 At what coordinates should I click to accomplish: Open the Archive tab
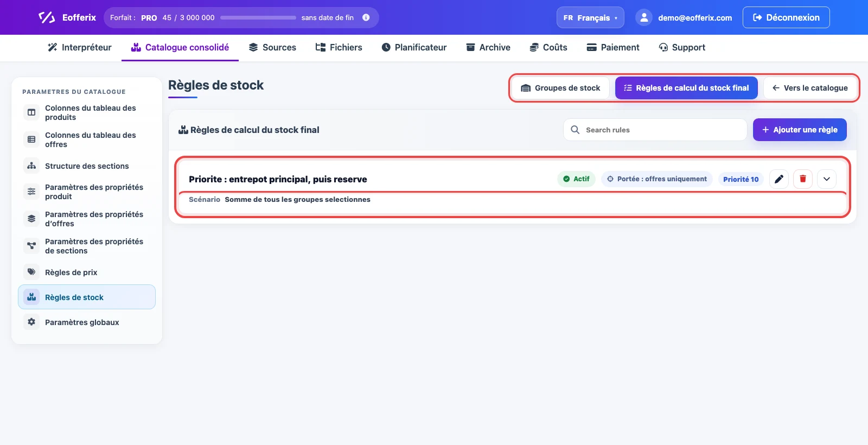coord(488,47)
